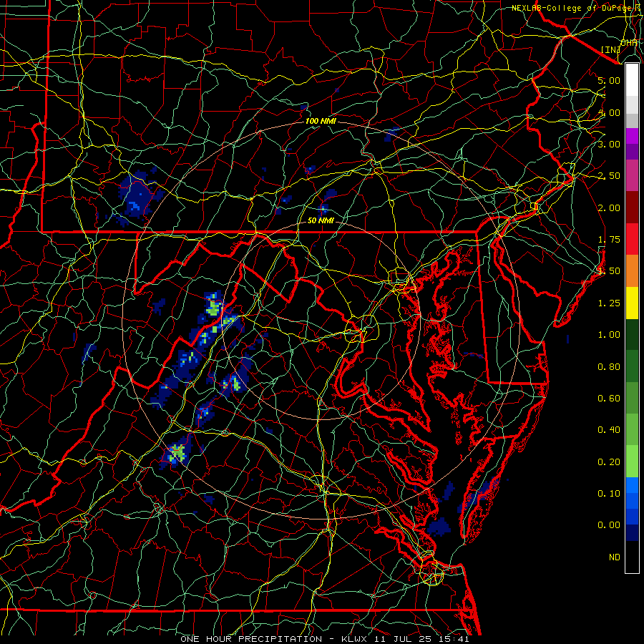Click the 1.25 legend value
644x644 pixels.
(x=609, y=303)
